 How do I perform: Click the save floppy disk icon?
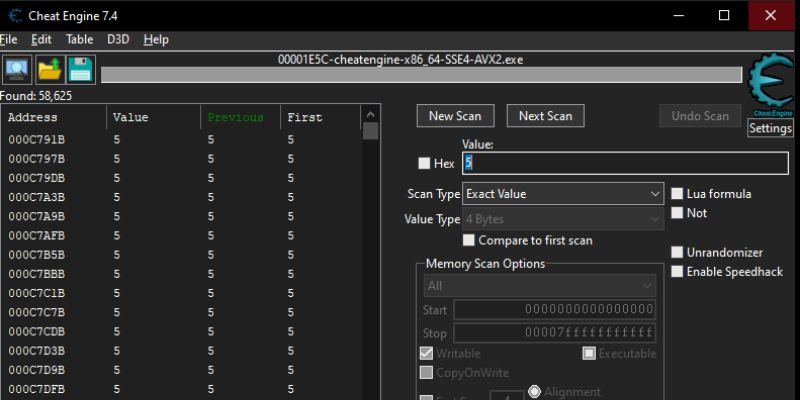[81, 70]
